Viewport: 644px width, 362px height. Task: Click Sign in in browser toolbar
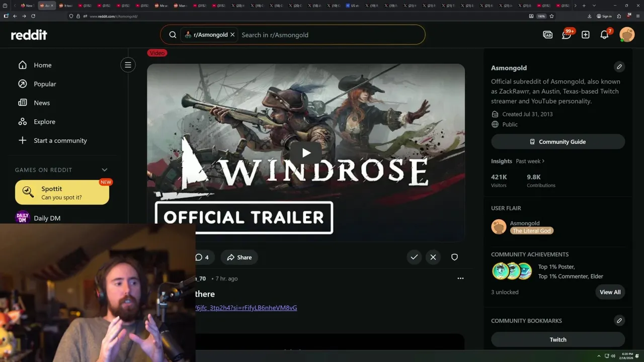pyautogui.click(x=604, y=16)
